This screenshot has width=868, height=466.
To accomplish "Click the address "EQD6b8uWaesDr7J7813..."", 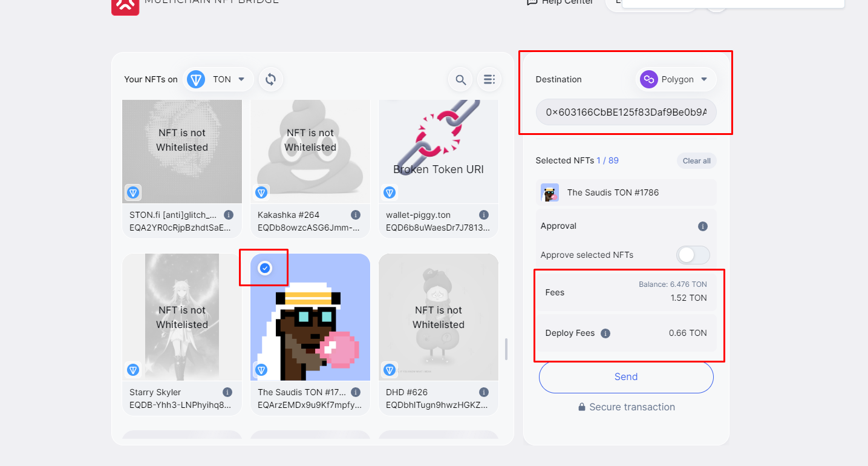I will point(437,228).
